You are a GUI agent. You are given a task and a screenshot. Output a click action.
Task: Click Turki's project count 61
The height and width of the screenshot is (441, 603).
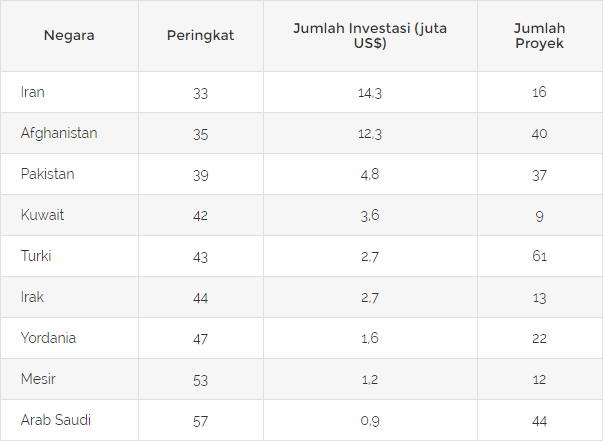coord(539,257)
